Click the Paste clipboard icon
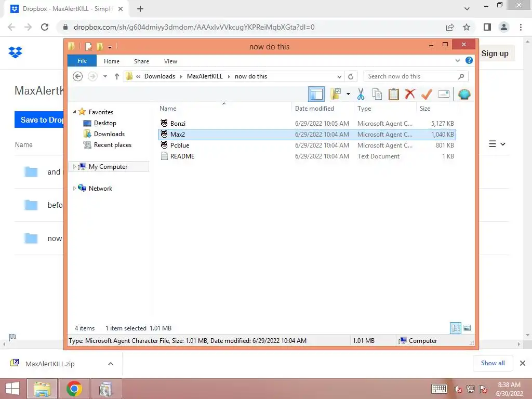This screenshot has width=532, height=399. [394, 94]
